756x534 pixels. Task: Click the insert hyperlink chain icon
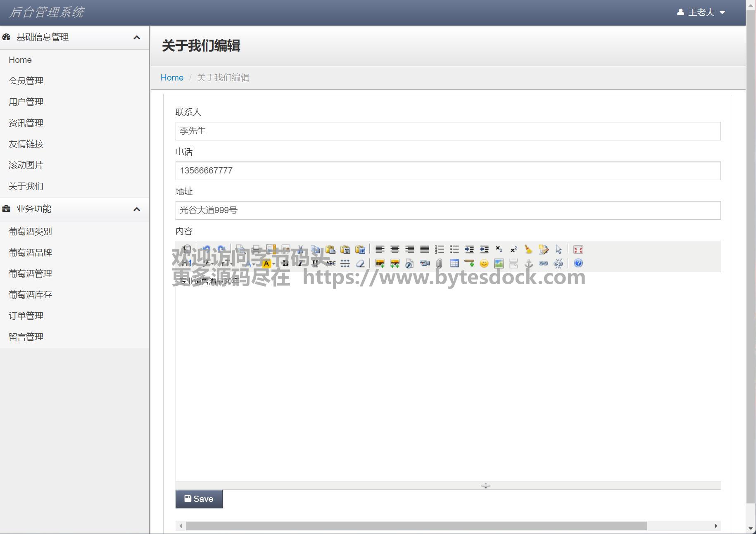[x=543, y=263]
